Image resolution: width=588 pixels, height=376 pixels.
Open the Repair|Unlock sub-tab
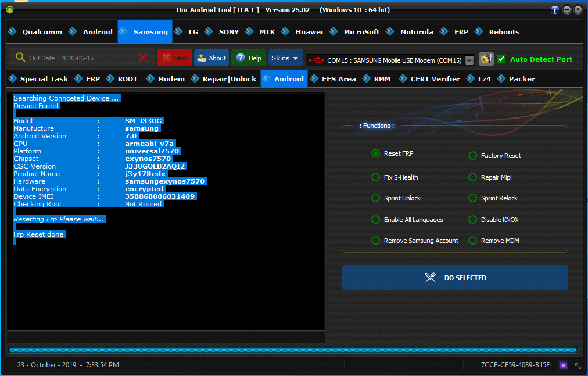pos(223,79)
